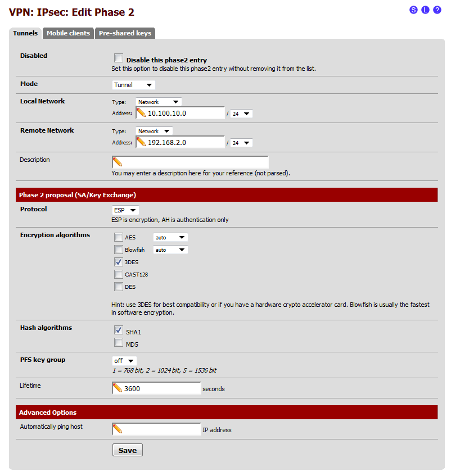Screen dimensions: 451x476
Task: Edit the Local Network address 10.100.10.0 field
Action: (x=180, y=113)
